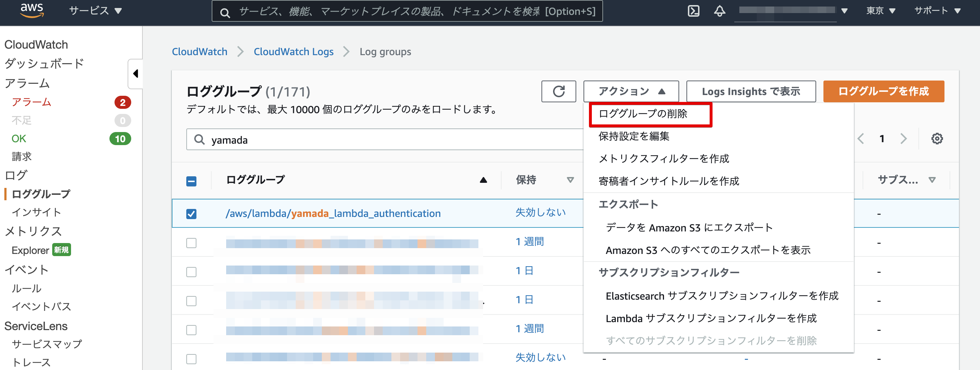Open ロググループ in sidebar
The height and width of the screenshot is (370, 980).
[41, 194]
